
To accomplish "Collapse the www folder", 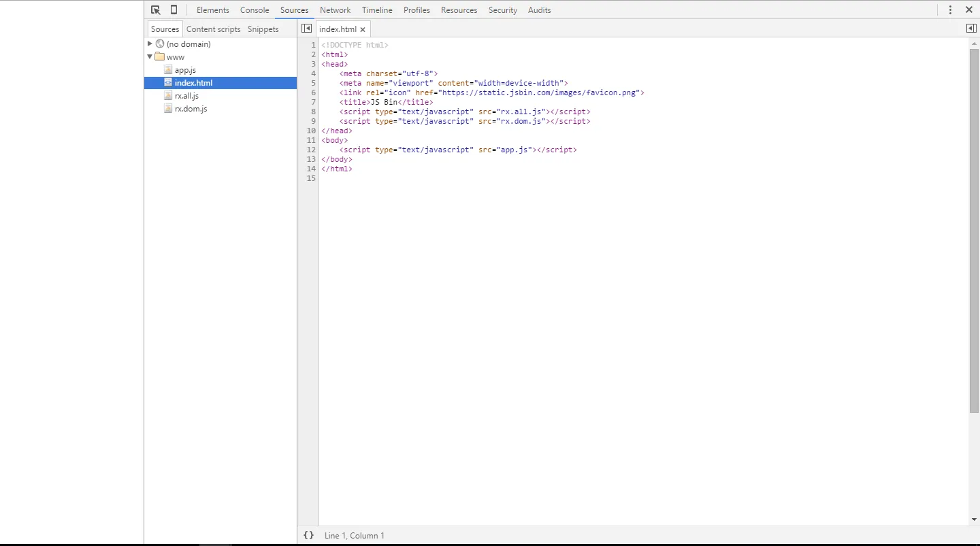I will tap(150, 57).
